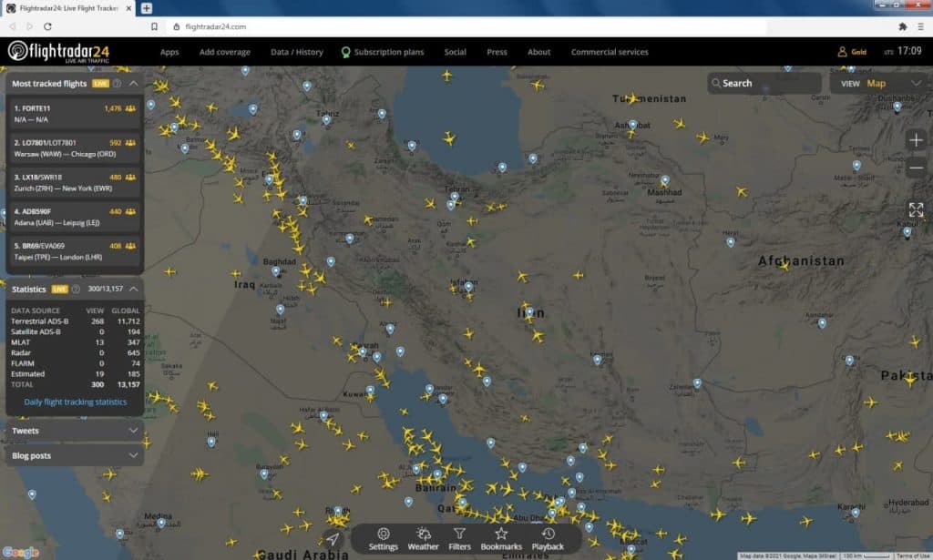Collapse the Statistics panel
Viewport: 933px width, 560px height.
click(x=133, y=289)
